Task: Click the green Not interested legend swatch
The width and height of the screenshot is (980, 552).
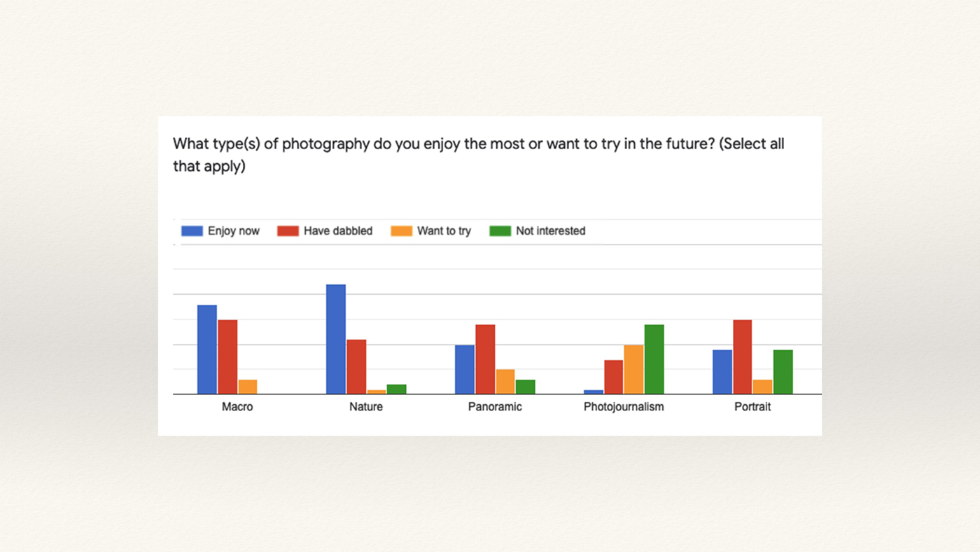Action: (500, 231)
